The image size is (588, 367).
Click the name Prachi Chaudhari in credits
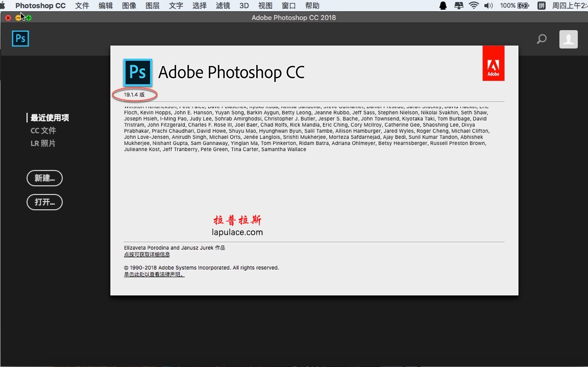coord(173,131)
